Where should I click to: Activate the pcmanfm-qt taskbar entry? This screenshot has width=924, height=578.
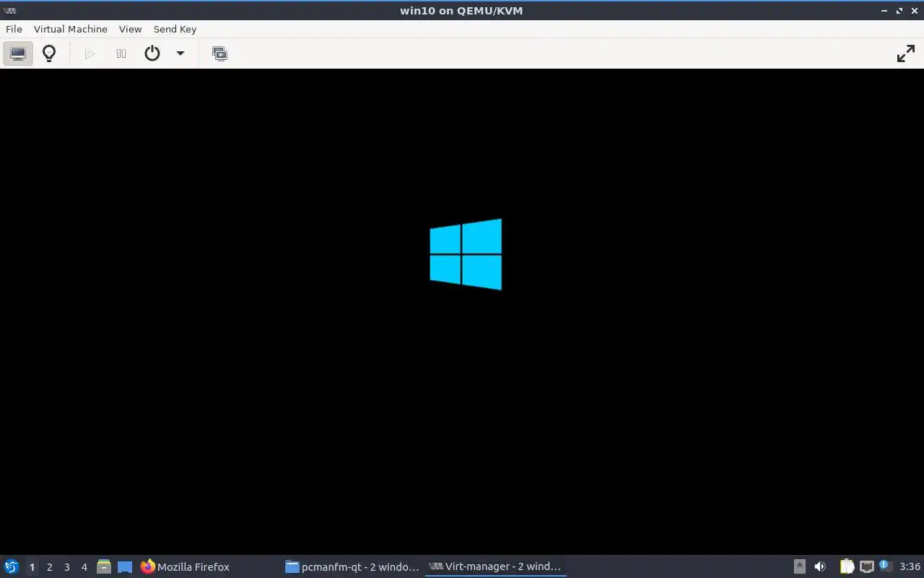pos(352,566)
